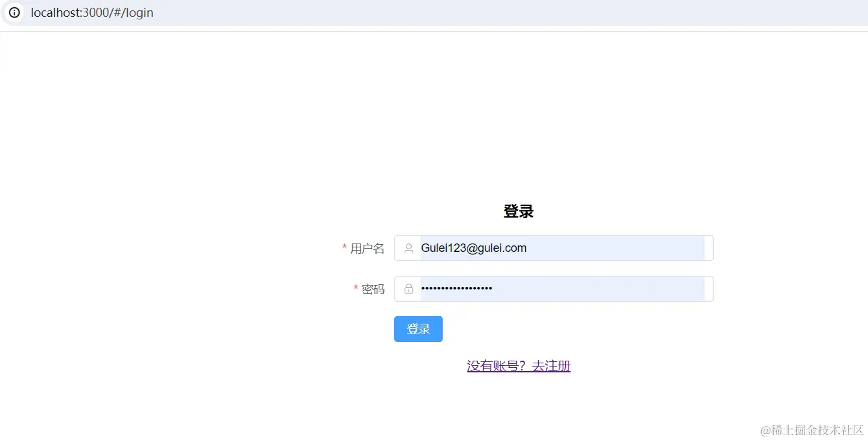Click blank page area above the 登录 heading
This screenshot has width=868, height=441.
click(x=519, y=117)
